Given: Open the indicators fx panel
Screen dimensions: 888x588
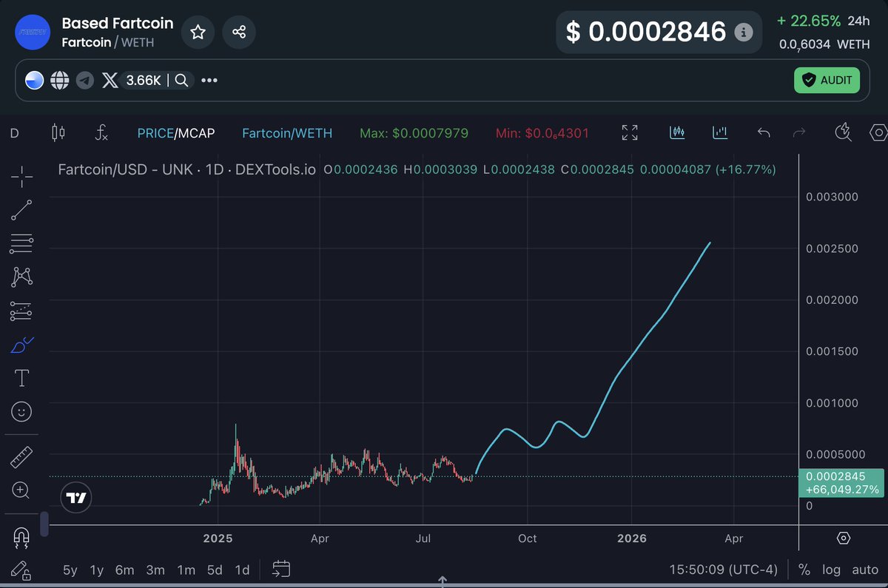Looking at the screenshot, I should pos(101,134).
